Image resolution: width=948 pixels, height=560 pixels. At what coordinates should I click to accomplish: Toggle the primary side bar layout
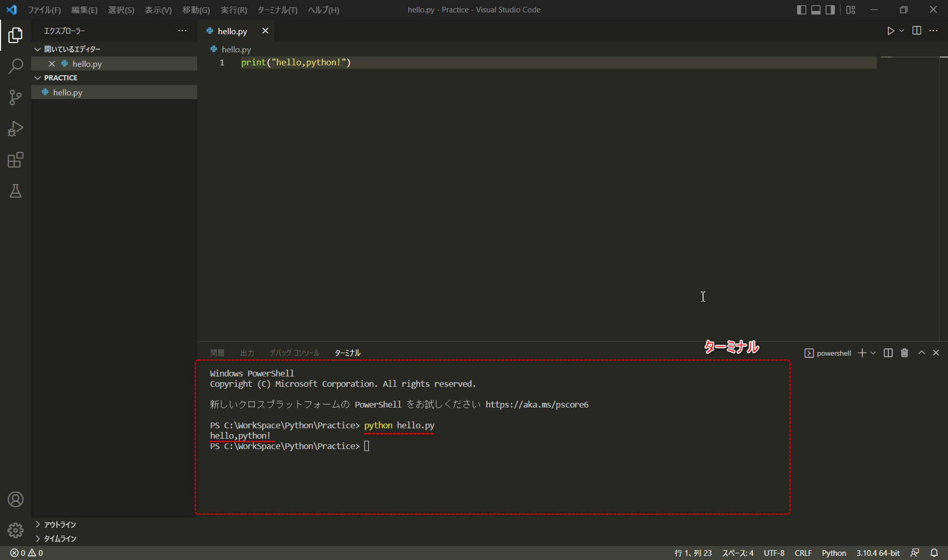(802, 10)
